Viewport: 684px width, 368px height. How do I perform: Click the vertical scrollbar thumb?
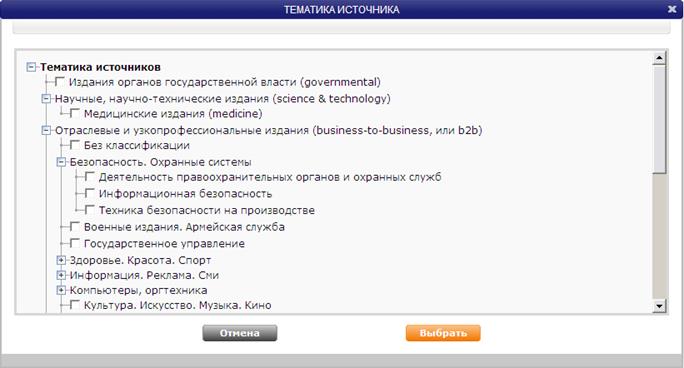click(659, 119)
